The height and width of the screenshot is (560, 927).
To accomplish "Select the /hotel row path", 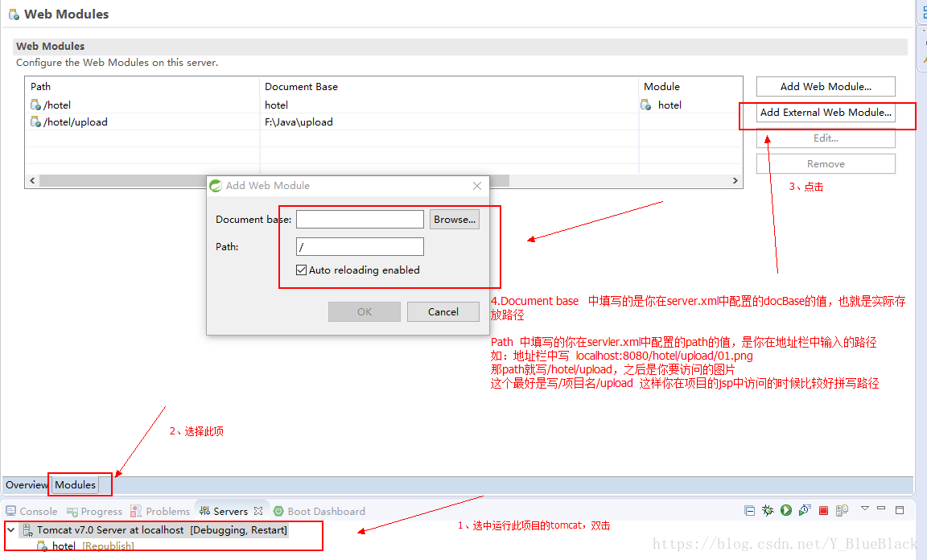I will pos(57,105).
